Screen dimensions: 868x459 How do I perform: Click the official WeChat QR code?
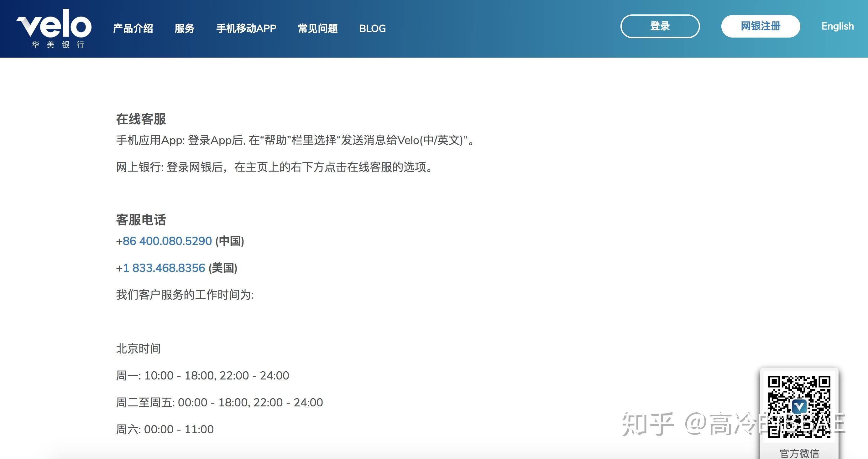(x=799, y=406)
